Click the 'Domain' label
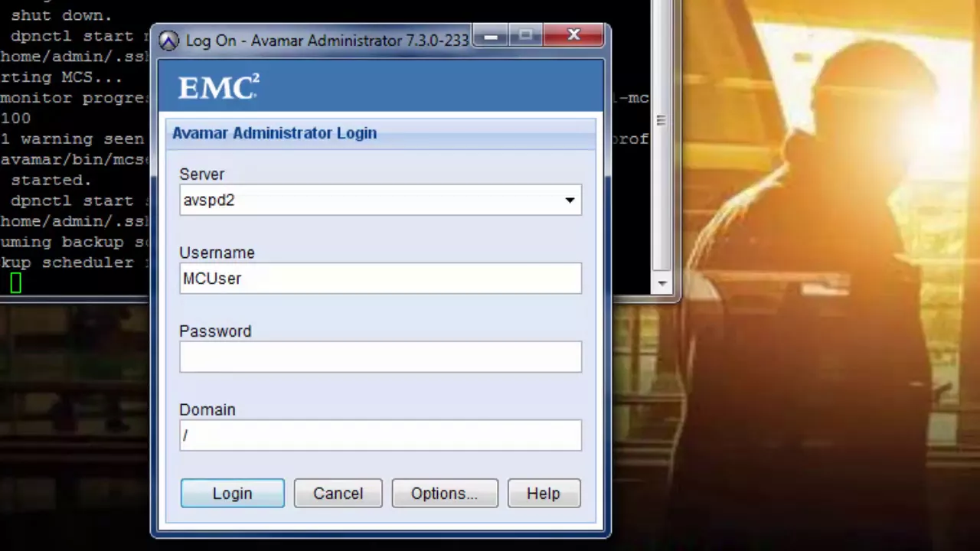This screenshot has width=980, height=551. 207,410
